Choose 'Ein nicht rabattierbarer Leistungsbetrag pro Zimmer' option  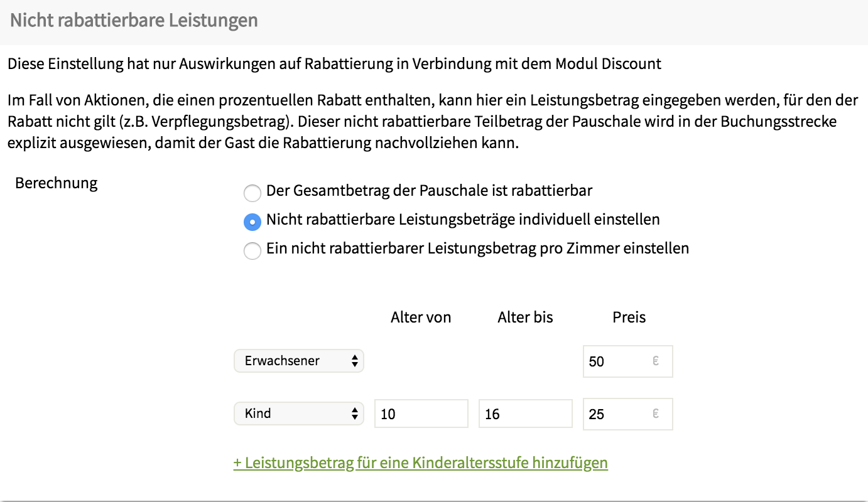tap(252, 251)
